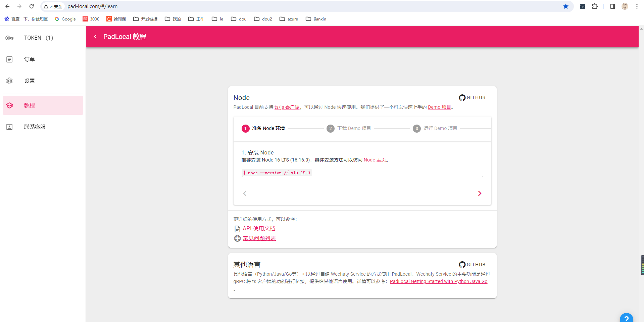Open the le bookmark folder

[217, 19]
